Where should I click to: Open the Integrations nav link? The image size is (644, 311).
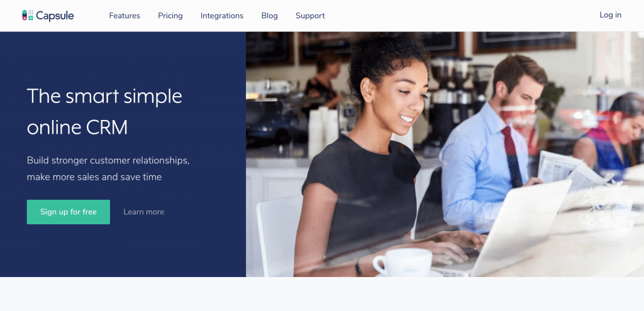point(222,16)
